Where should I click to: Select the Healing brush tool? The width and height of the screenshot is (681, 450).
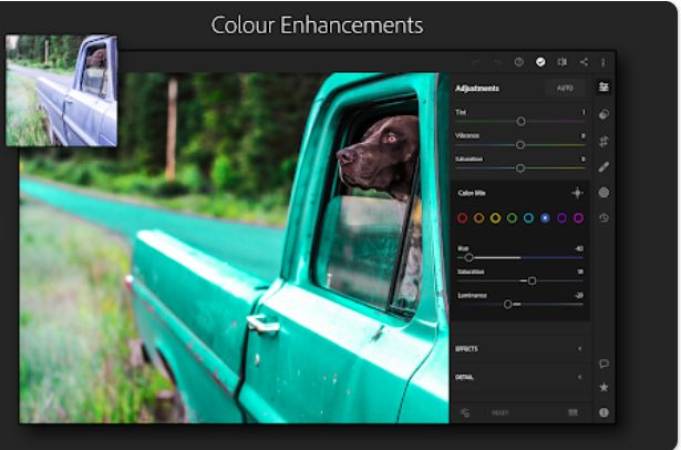604,167
